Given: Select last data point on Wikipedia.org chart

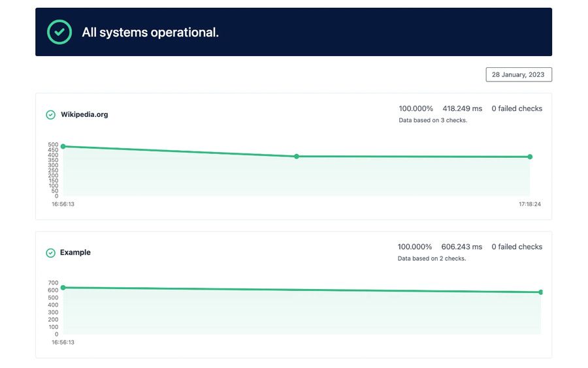Looking at the screenshot, I should tap(530, 157).
